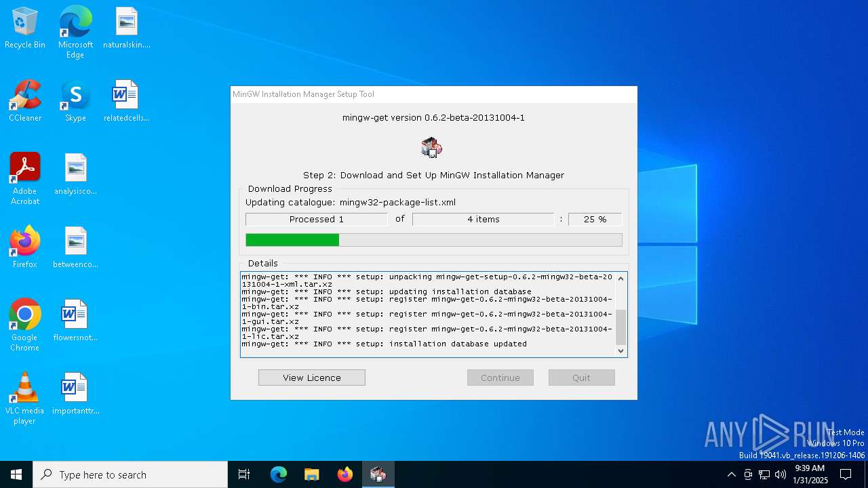This screenshot has height=488, width=868.
Task: Click the Step 2 heading text
Action: click(433, 175)
